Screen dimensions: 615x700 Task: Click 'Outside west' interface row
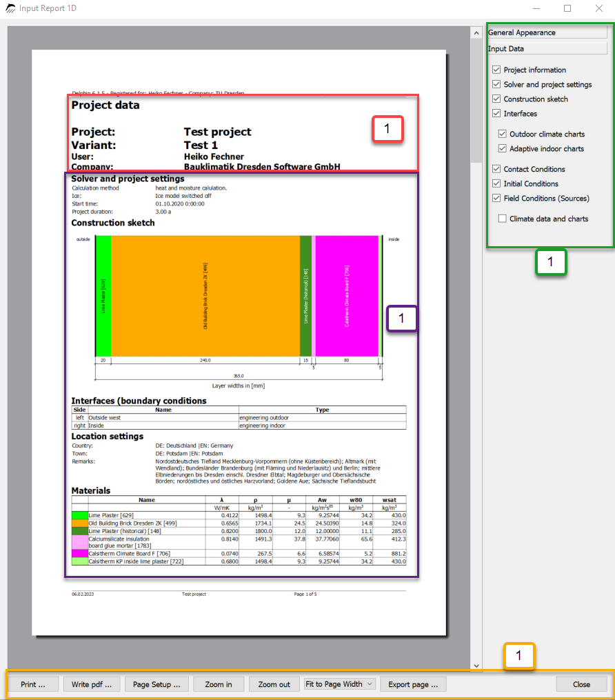[x=239, y=418]
